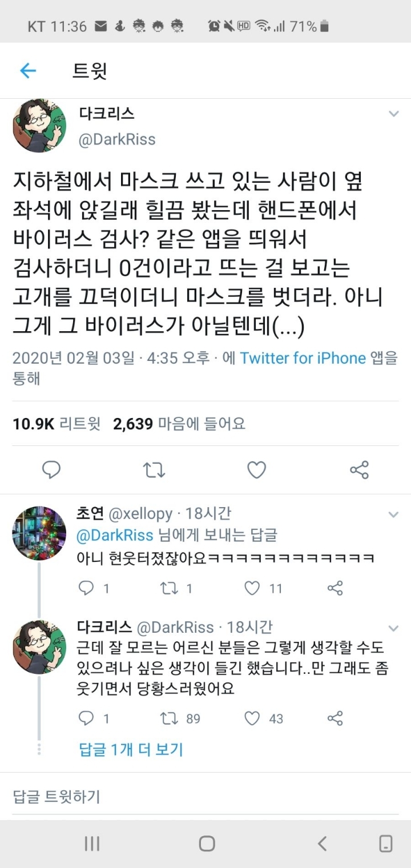Screen dimensions: 411x868
Task: Tap the share icon on the main tweet
Action: click(358, 469)
